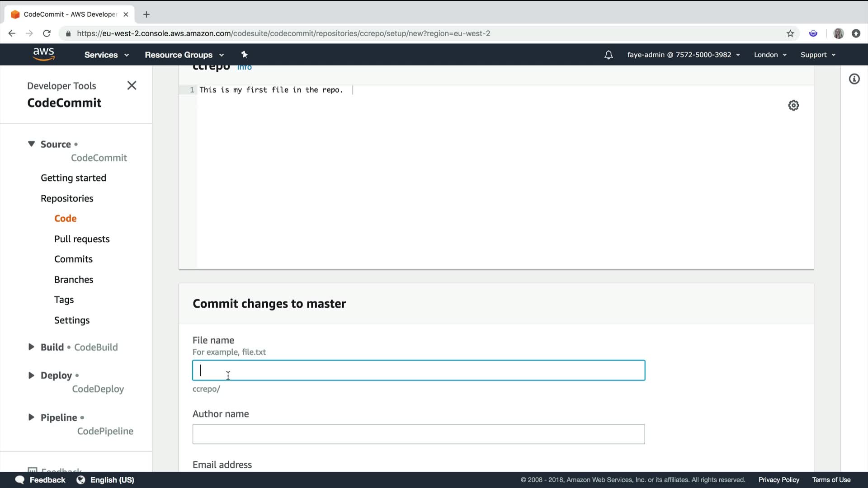Close the Developer Tools sidebar
The image size is (868, 488).
point(132,85)
